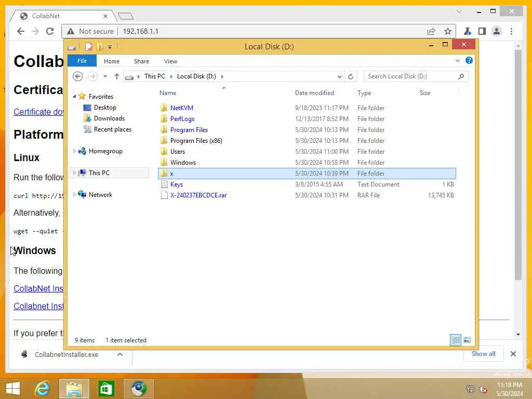The image size is (532, 399).
Task: Open a new Chrome tab
Action: 126,16
